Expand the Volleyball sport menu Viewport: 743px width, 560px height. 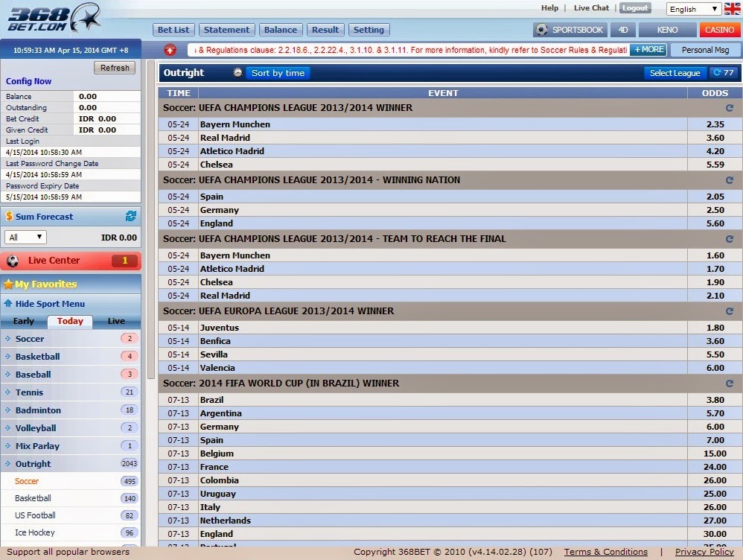(x=71, y=428)
